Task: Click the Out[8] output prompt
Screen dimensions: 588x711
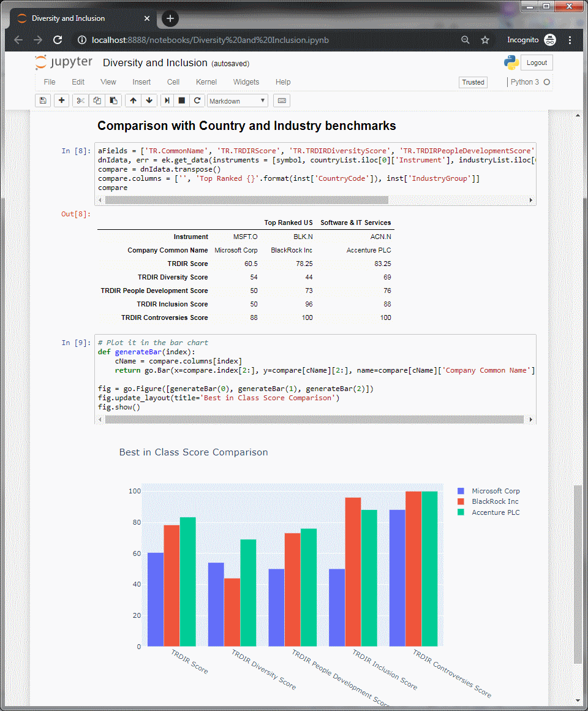Action: [76, 214]
